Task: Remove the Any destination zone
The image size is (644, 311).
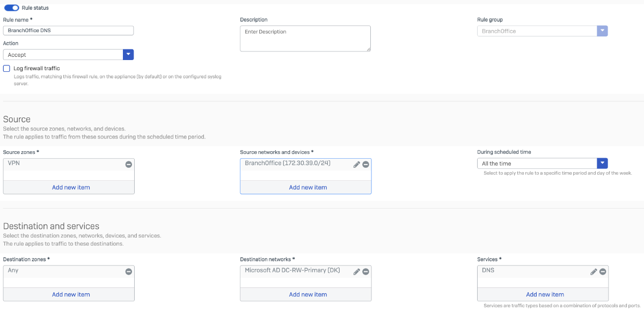Action: click(x=128, y=271)
